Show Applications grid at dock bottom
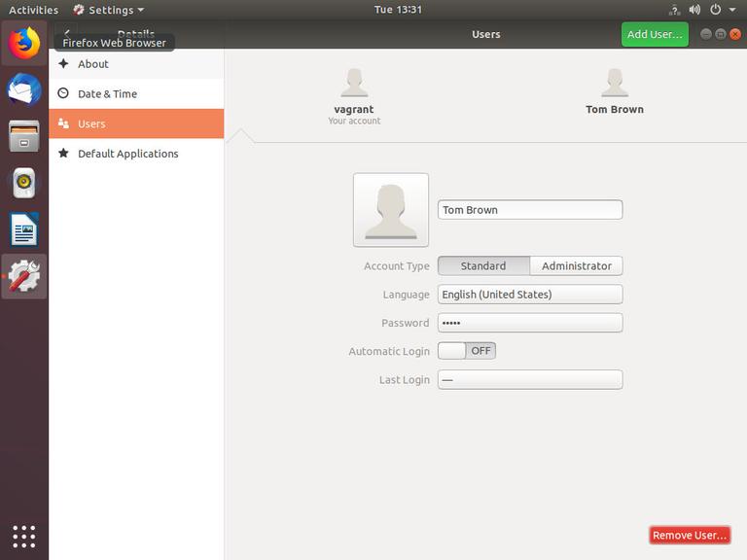747x560 pixels. 24,536
